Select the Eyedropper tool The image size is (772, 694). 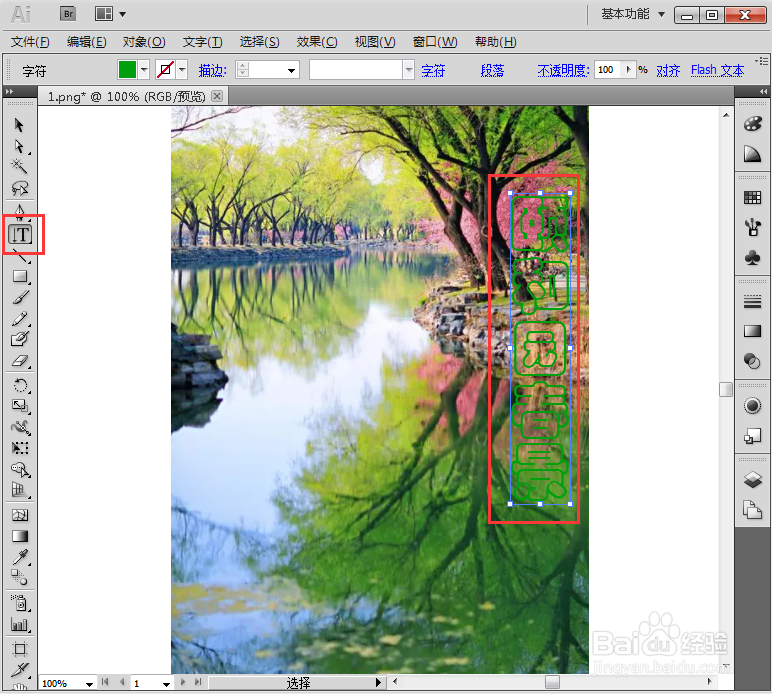20,557
